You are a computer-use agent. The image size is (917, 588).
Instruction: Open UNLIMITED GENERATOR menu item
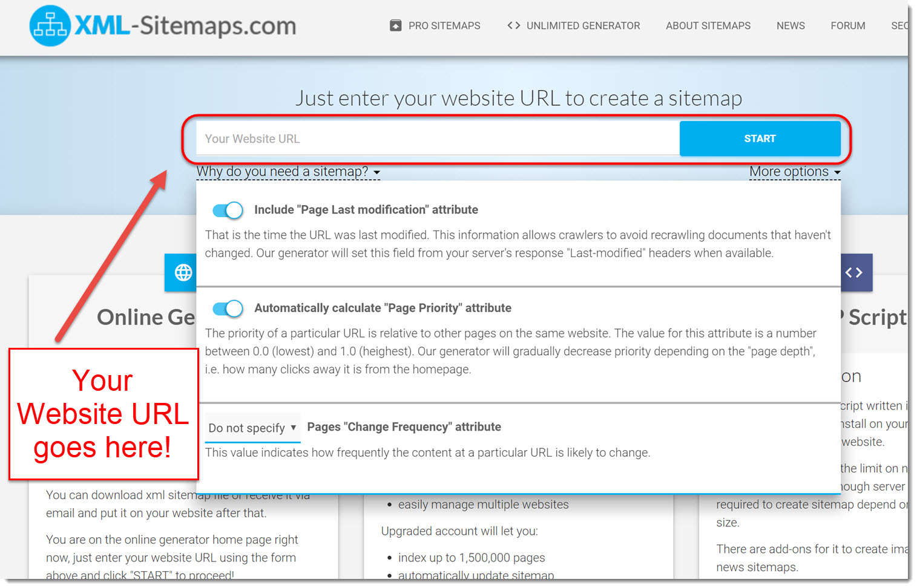(583, 25)
